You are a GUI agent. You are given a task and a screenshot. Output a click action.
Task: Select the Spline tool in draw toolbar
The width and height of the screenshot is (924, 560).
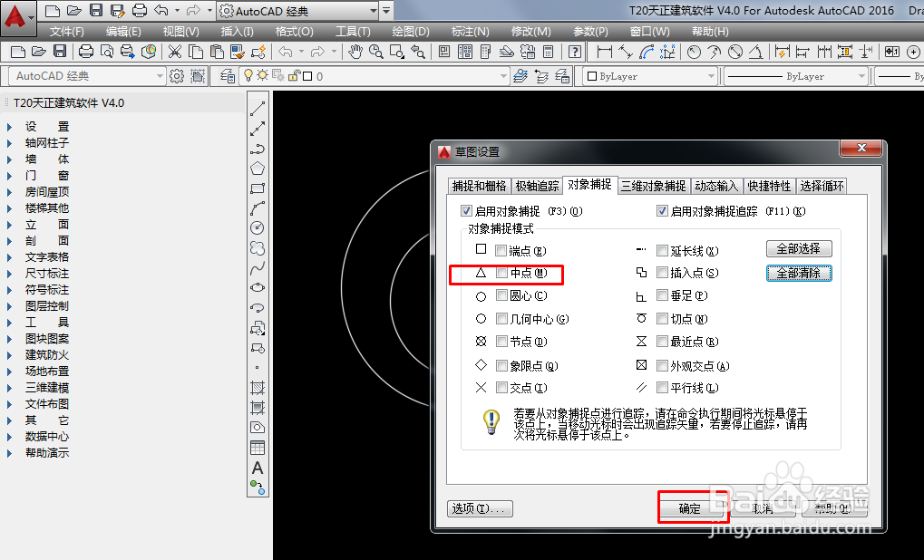click(258, 268)
